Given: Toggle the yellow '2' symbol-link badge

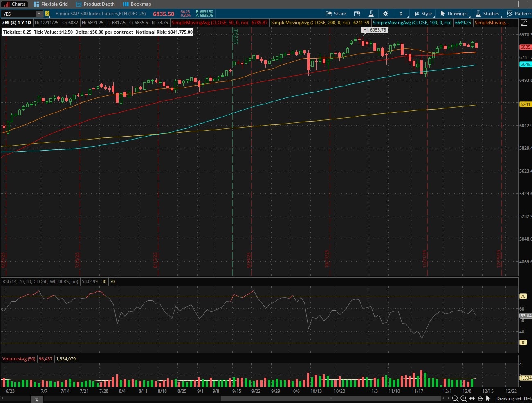Looking at the screenshot, I should coord(47,13).
